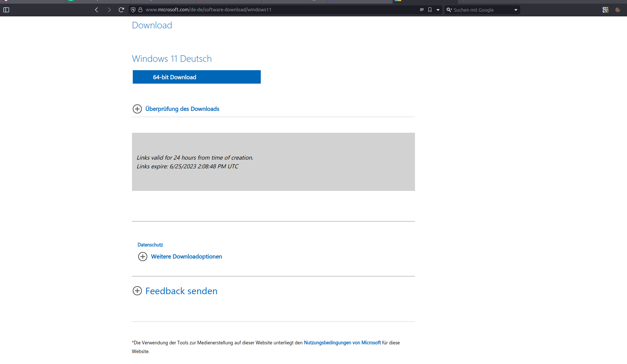Click the search engine magnifier icon
The height and width of the screenshot is (364, 627).
pyautogui.click(x=449, y=10)
